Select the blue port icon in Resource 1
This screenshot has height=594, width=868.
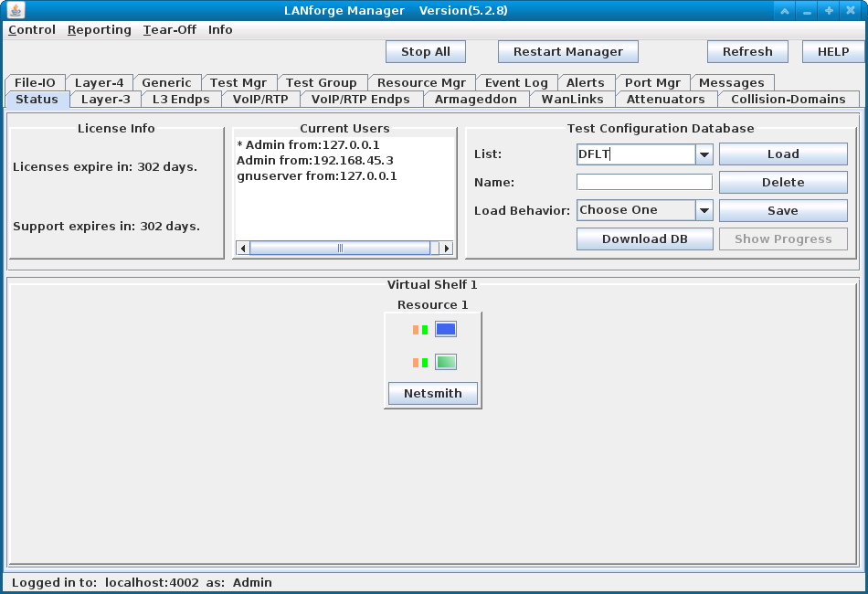446,329
